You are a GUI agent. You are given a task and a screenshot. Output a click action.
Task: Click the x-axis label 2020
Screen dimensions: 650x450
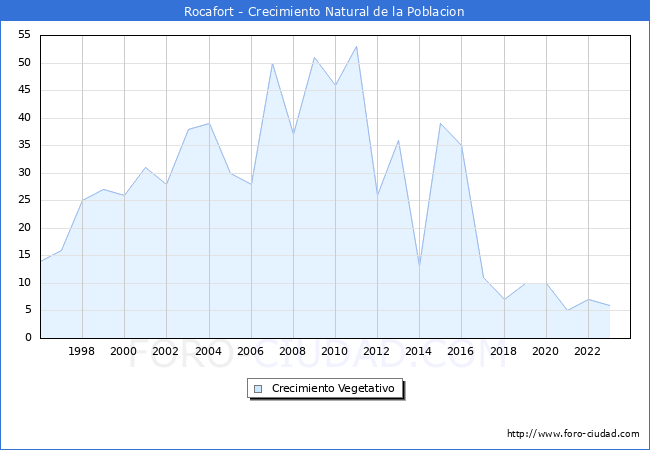click(x=545, y=351)
